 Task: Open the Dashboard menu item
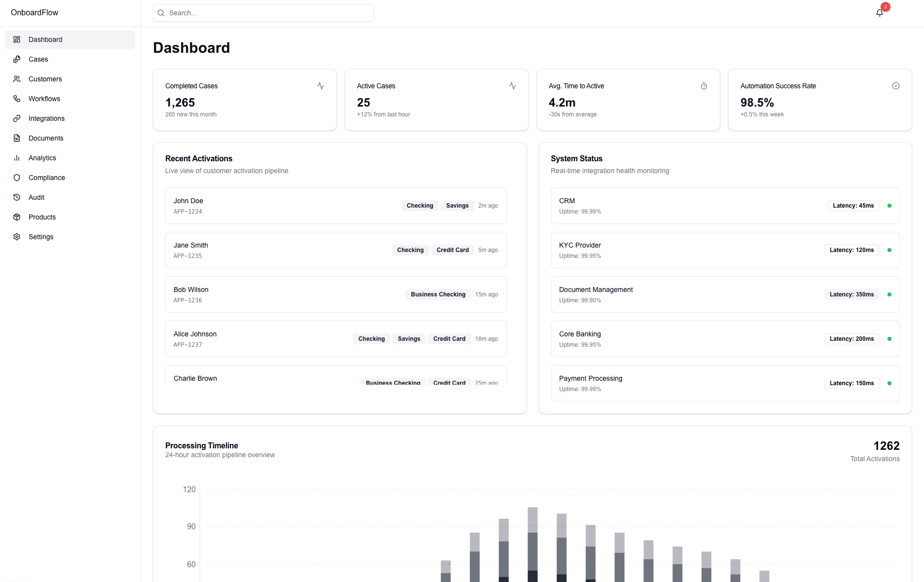70,39
